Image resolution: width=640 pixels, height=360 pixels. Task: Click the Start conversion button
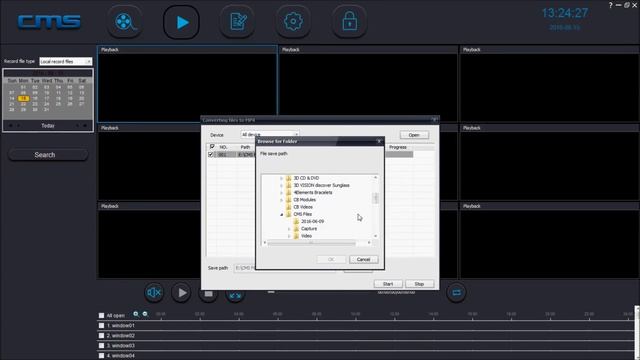(x=388, y=284)
